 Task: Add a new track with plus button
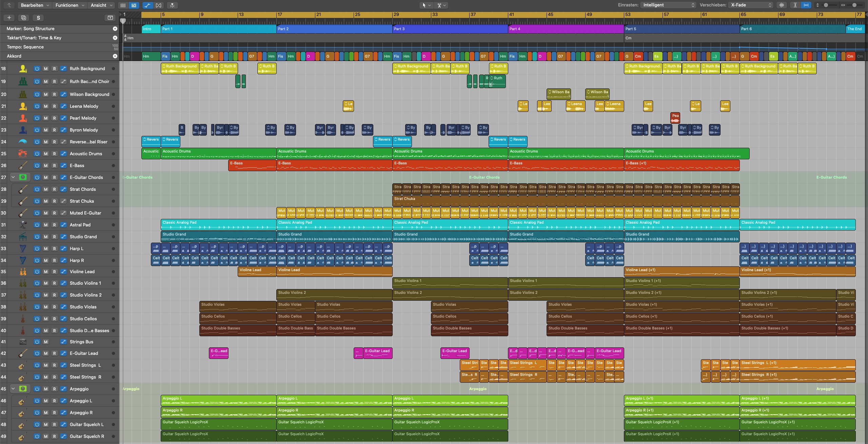[x=9, y=18]
